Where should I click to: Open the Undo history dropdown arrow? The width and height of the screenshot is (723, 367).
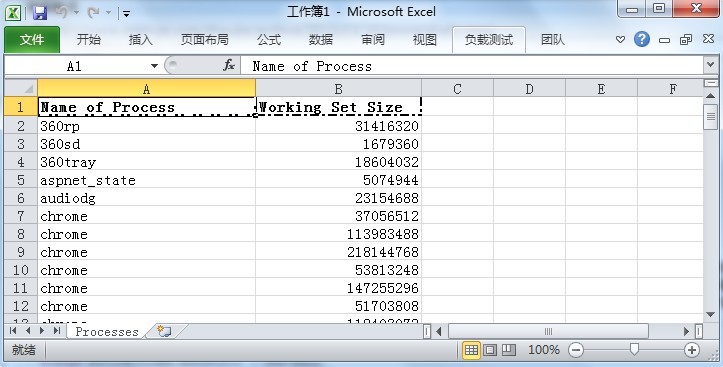76,13
